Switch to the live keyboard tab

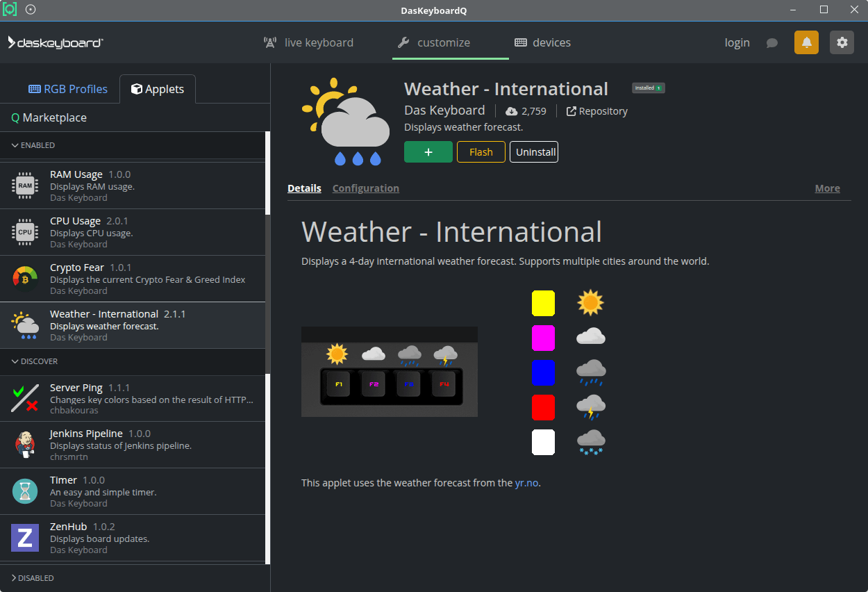coord(309,42)
